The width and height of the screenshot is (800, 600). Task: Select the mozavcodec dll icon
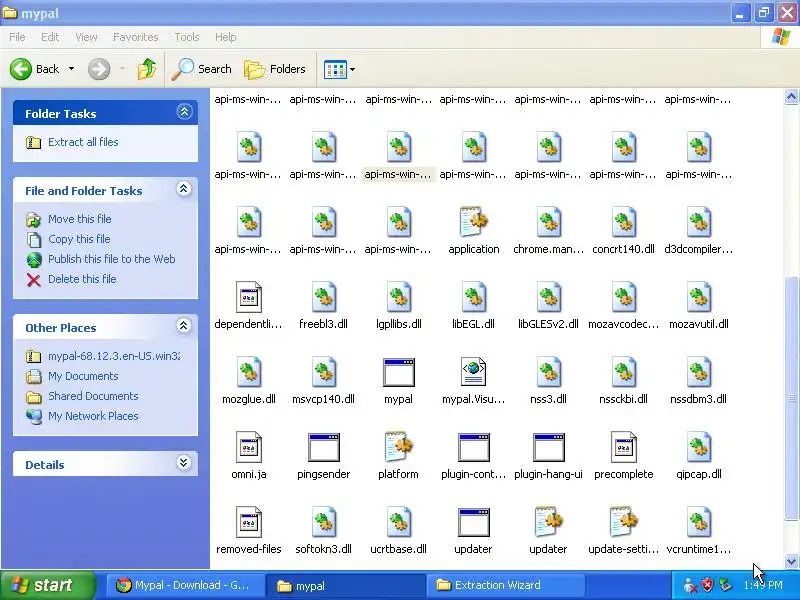pyautogui.click(x=623, y=297)
